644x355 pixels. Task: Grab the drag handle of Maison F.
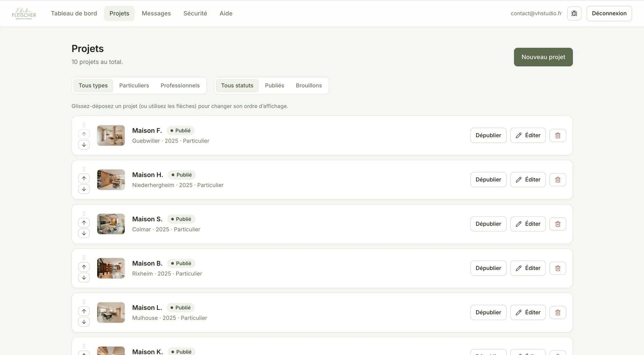coord(84,125)
